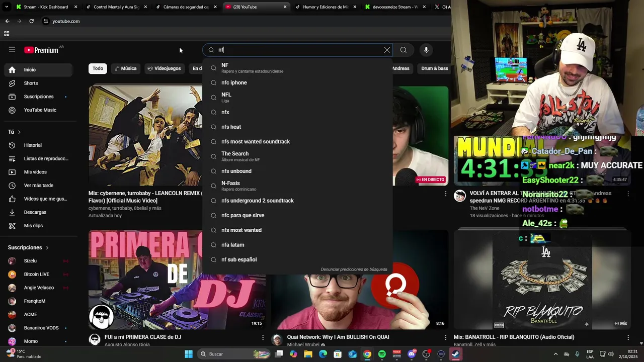Select the Música filter chip
This screenshot has width=644, height=362.
(x=125, y=68)
